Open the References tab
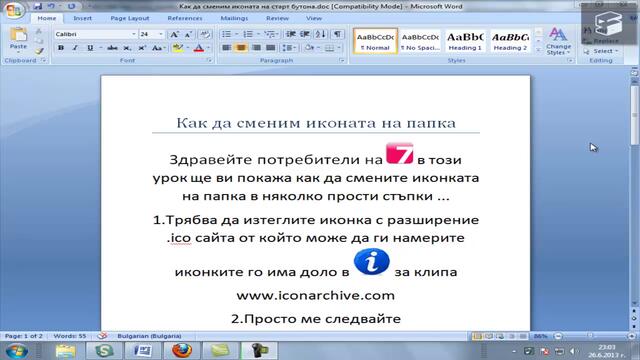The height and width of the screenshot is (360, 640). coord(185,18)
